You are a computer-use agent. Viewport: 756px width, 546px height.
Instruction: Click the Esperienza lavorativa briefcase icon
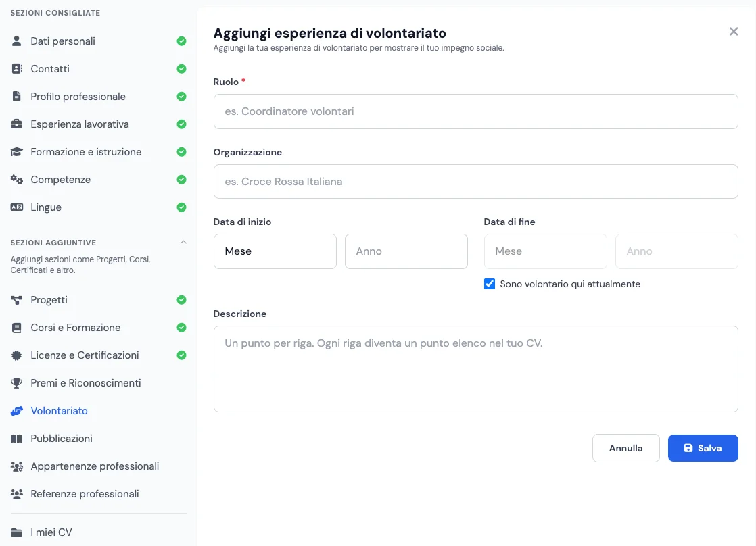click(16, 124)
